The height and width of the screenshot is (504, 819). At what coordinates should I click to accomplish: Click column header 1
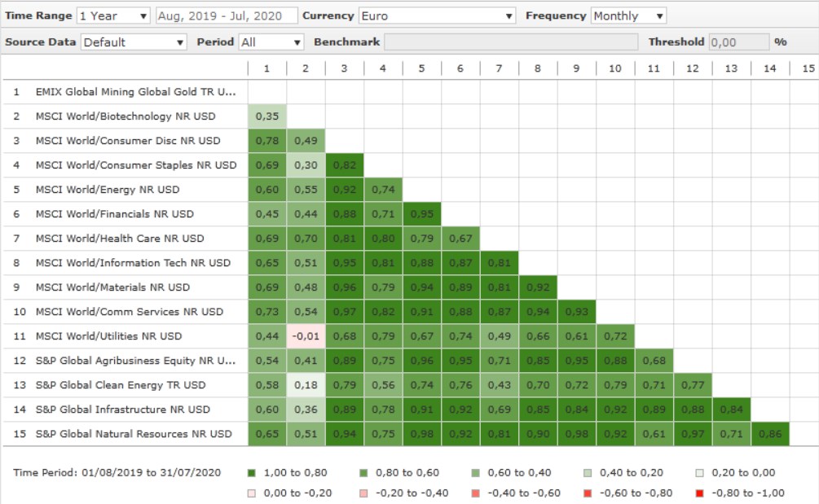click(266, 68)
